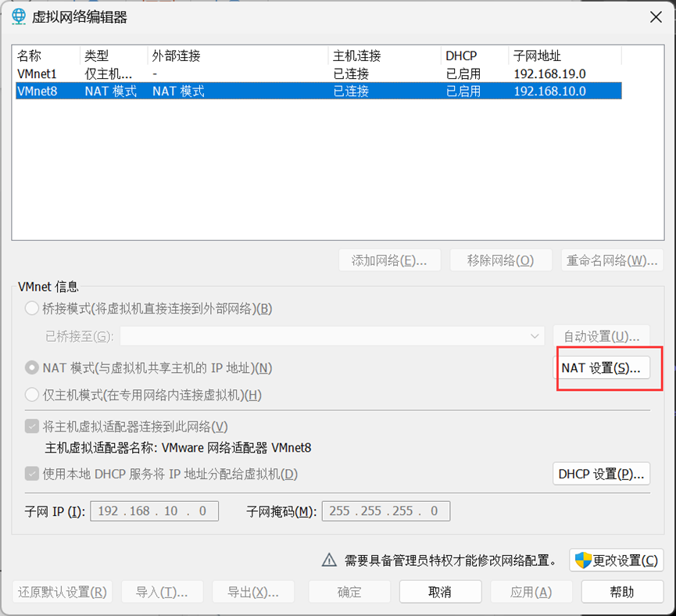Click 导出(X)... button

(253, 592)
